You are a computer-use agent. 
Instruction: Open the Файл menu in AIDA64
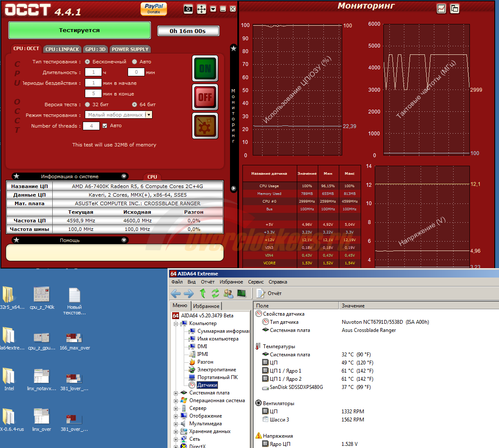click(177, 282)
